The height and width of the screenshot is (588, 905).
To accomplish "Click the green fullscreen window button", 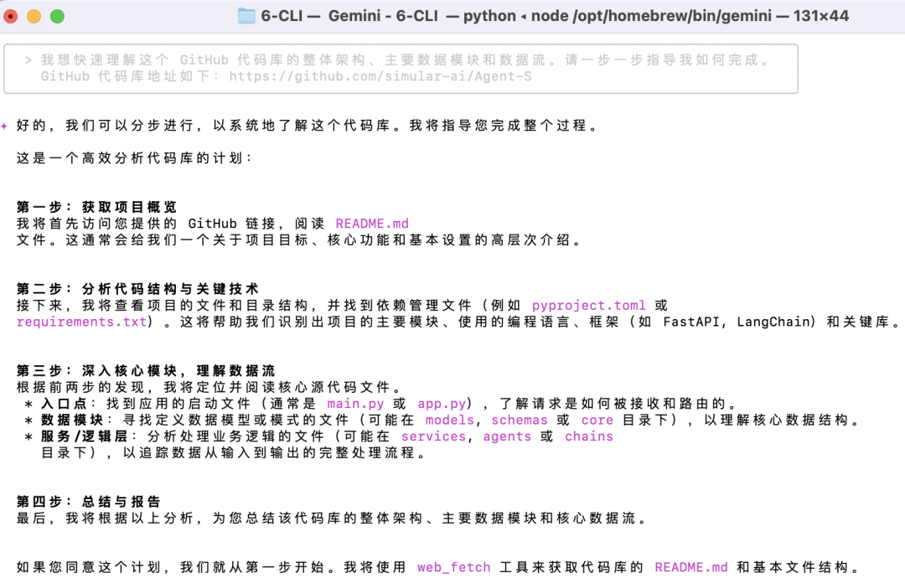I will pos(57,16).
